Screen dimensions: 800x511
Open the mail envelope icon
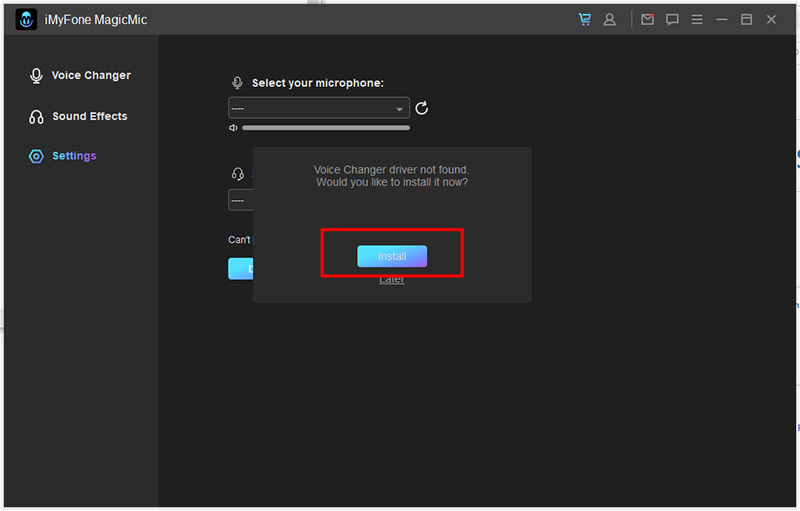(647, 19)
